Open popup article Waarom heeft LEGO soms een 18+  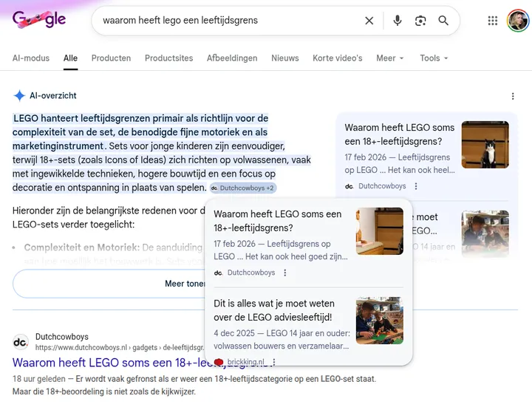tap(278, 221)
